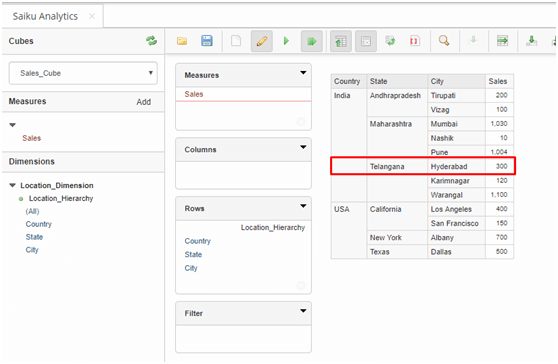Screen dimensions: 558x364
Task: Show MDX with red brackets icon
Action: coord(414,41)
